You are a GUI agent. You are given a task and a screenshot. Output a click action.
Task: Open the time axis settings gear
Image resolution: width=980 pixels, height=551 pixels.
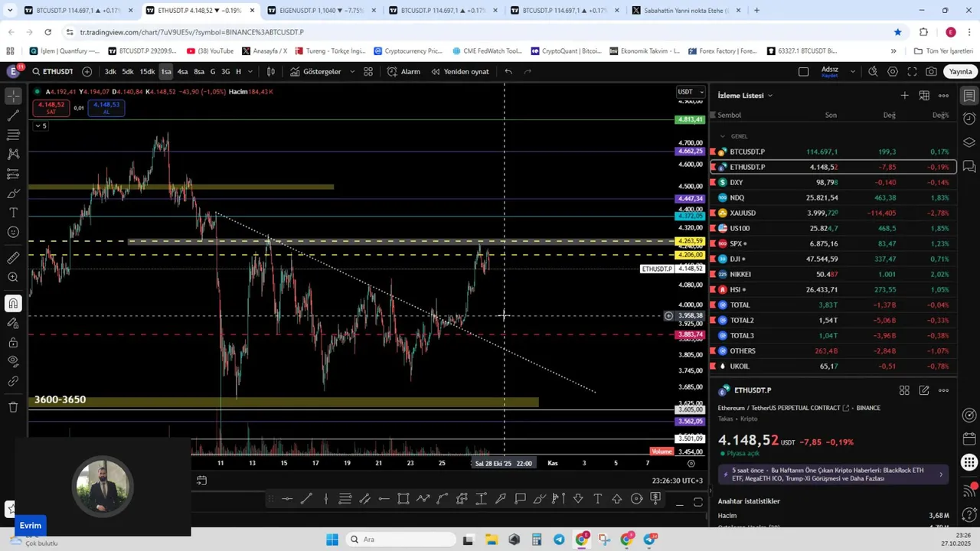coord(691,463)
